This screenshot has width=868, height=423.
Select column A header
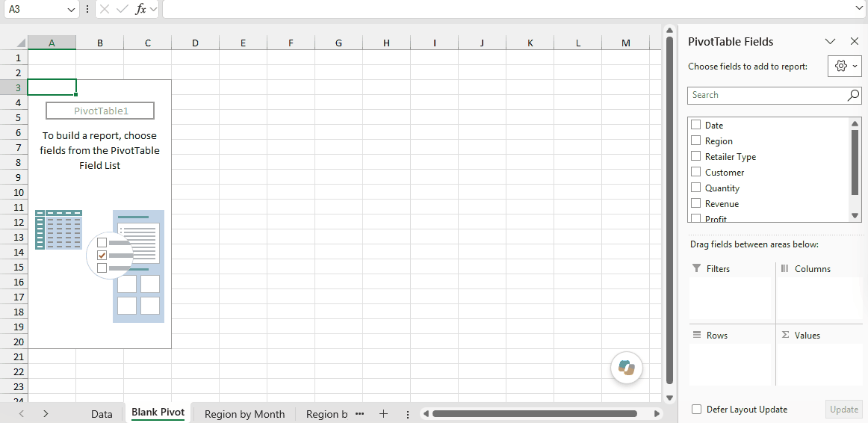point(52,43)
